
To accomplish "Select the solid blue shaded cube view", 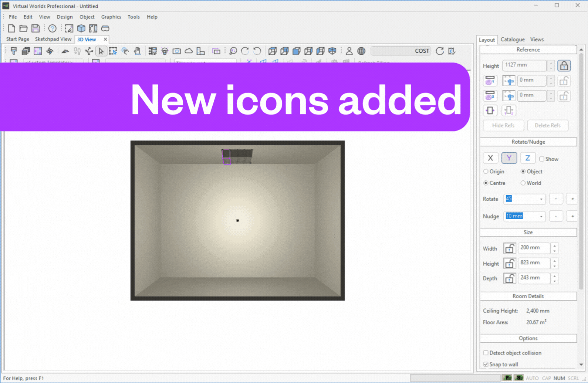I will pos(297,51).
